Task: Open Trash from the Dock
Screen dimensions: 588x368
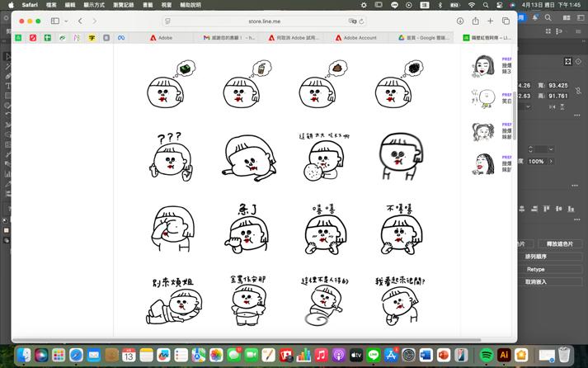Action: tap(563, 355)
